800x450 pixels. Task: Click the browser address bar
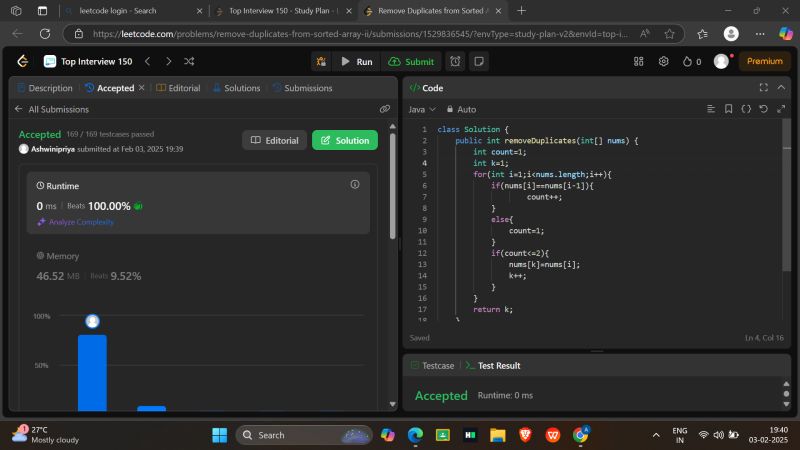pos(360,34)
